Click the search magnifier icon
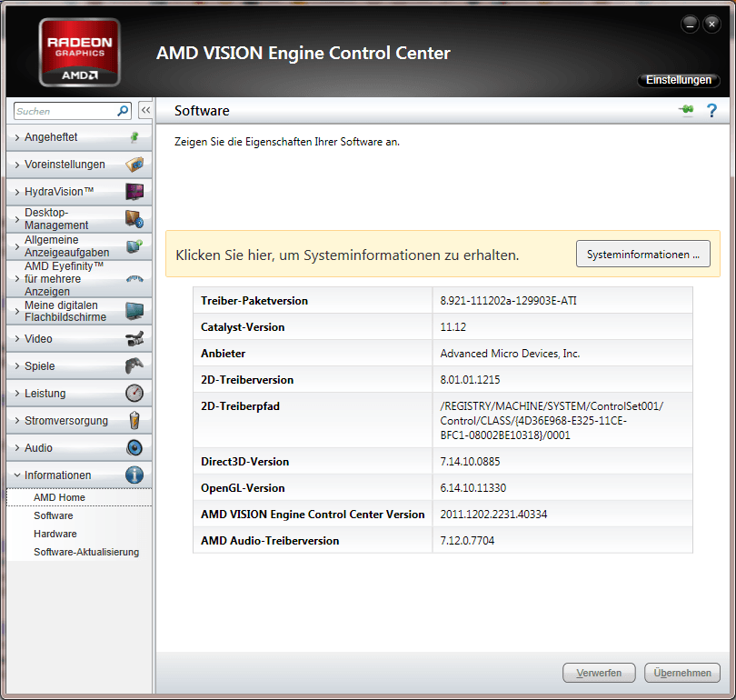This screenshot has width=736, height=700. tap(123, 111)
